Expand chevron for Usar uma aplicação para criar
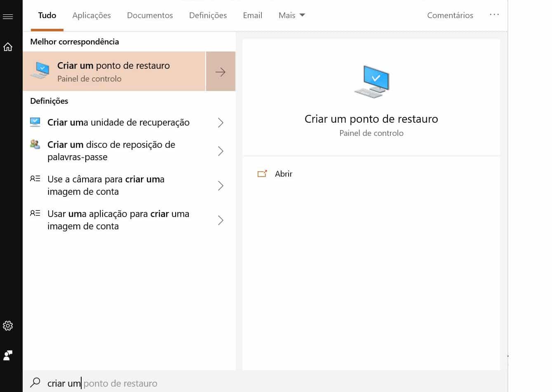This screenshot has height=392, width=552. coord(221,220)
